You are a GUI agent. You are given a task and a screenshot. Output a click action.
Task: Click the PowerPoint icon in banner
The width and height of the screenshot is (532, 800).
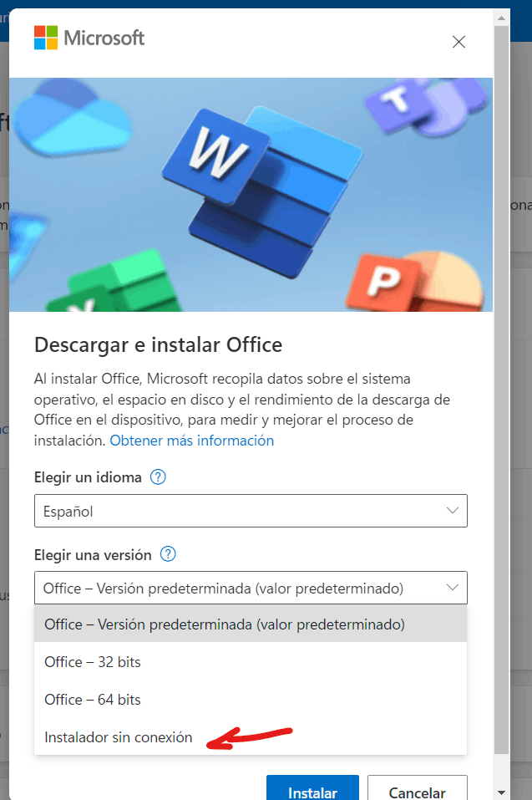pos(413,281)
